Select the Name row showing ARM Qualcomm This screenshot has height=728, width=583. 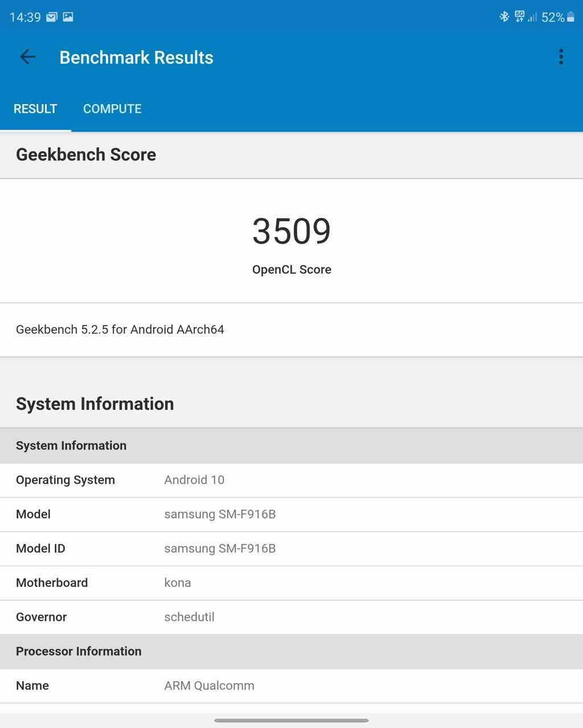(291, 685)
